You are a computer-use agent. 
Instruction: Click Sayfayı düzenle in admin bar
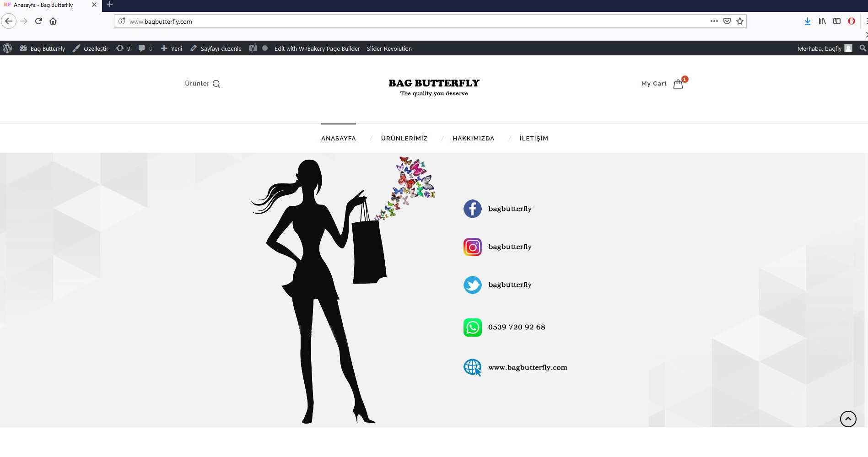[x=216, y=48]
